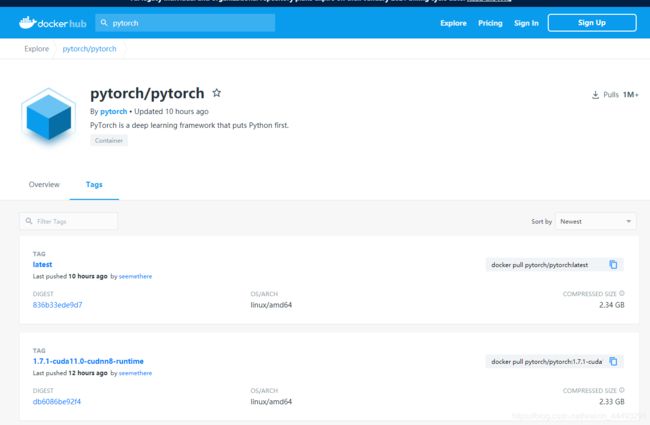
Task: Click linux/amd64 under the 1.7.1-cuda tag
Action: click(x=271, y=402)
